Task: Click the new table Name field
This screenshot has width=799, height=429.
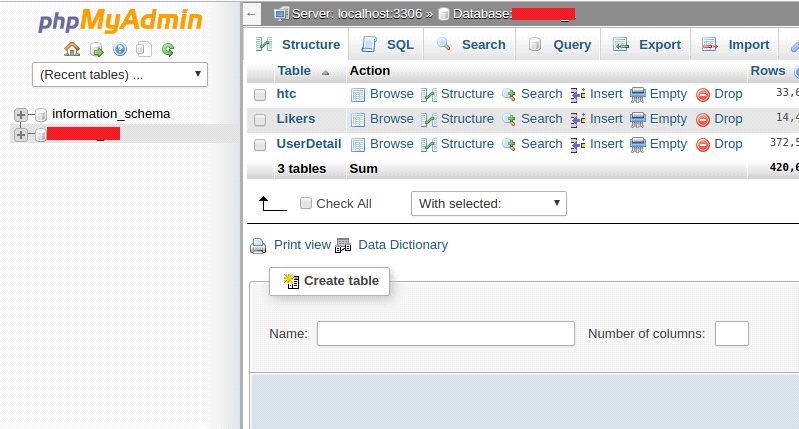Action: pyautogui.click(x=445, y=334)
